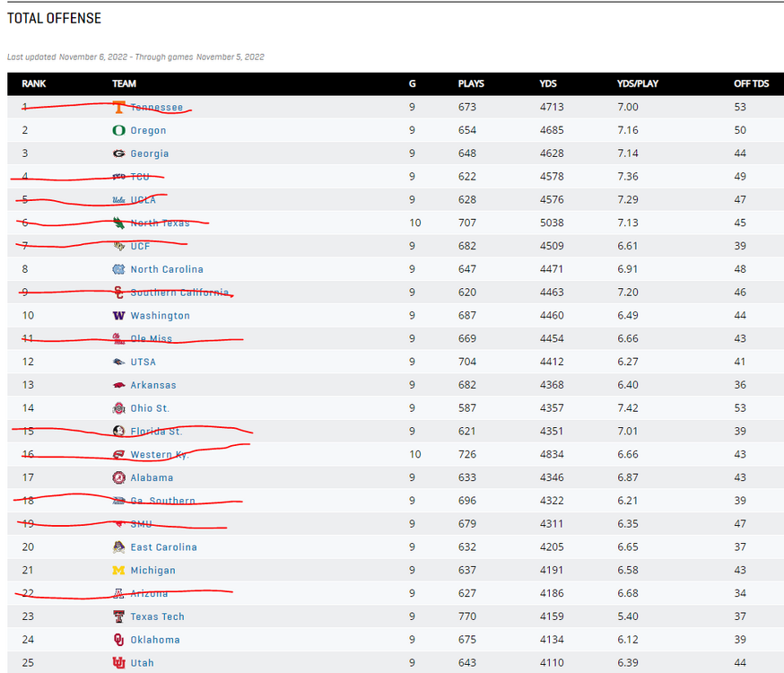Sort table by PLAYS column header
Screen dimensions: 784x673
pyautogui.click(x=471, y=83)
